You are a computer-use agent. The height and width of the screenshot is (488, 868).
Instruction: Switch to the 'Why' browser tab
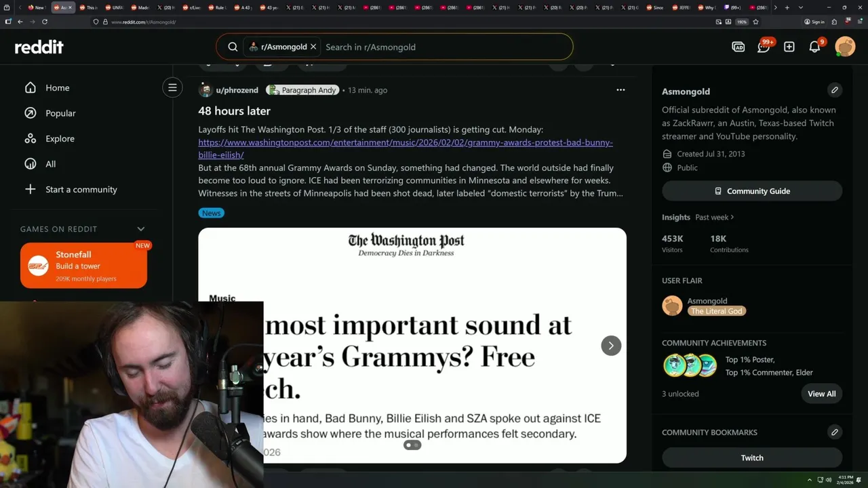click(x=707, y=7)
